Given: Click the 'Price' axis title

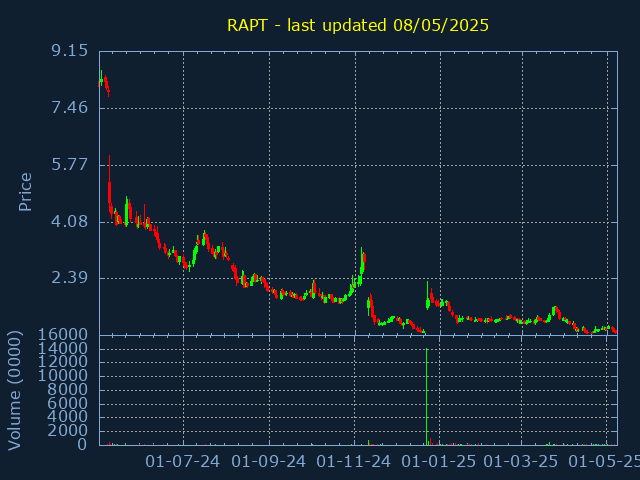Looking at the screenshot, I should 25,192.
